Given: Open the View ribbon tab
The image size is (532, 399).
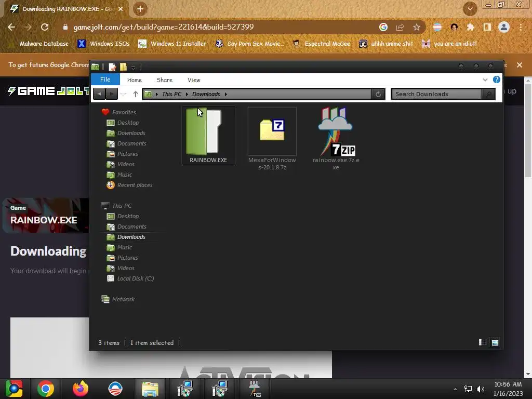Looking at the screenshot, I should (x=194, y=80).
